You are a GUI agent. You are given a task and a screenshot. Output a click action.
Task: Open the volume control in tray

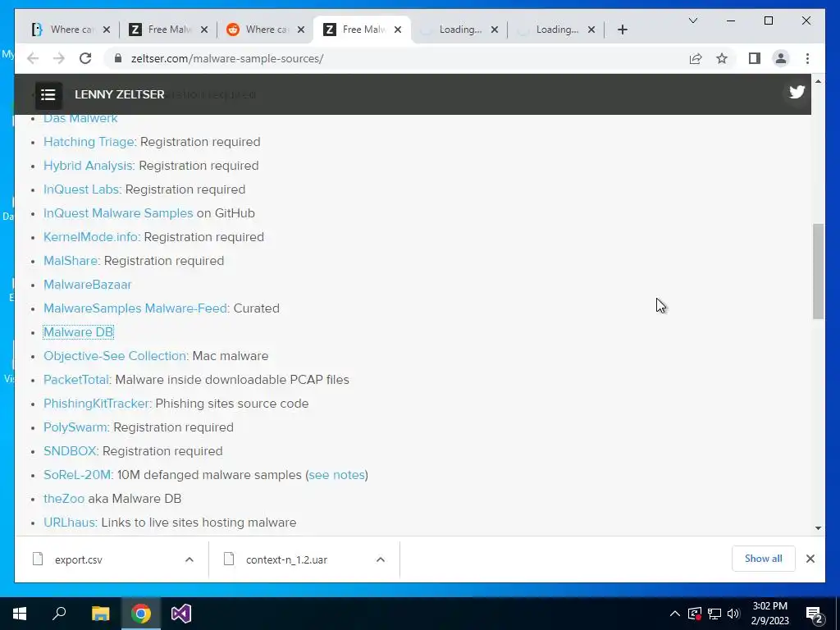(x=733, y=614)
